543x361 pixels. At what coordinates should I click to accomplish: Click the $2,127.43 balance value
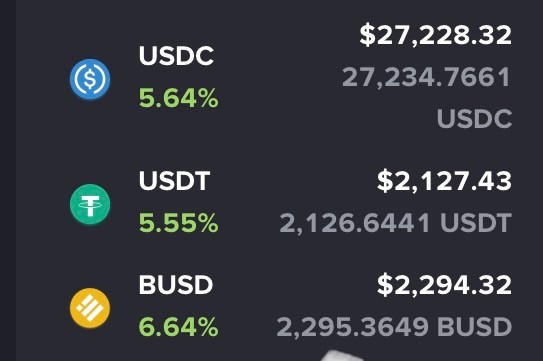pos(444,181)
